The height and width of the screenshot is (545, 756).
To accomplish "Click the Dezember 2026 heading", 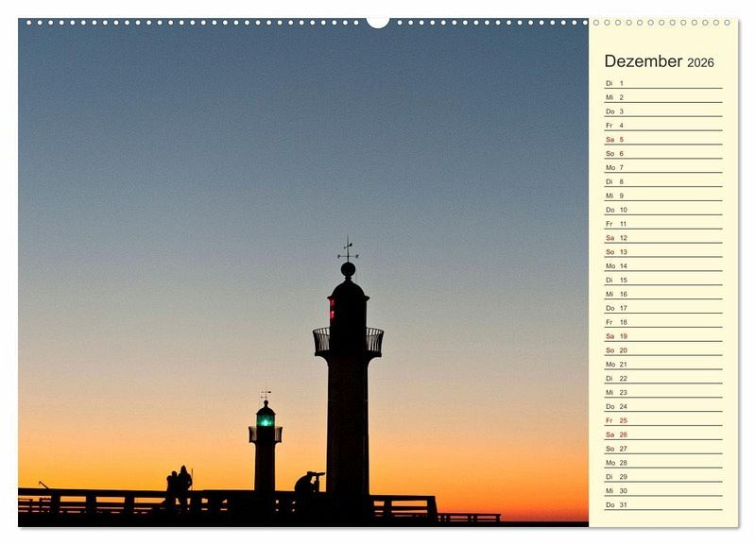I will 659,61.
